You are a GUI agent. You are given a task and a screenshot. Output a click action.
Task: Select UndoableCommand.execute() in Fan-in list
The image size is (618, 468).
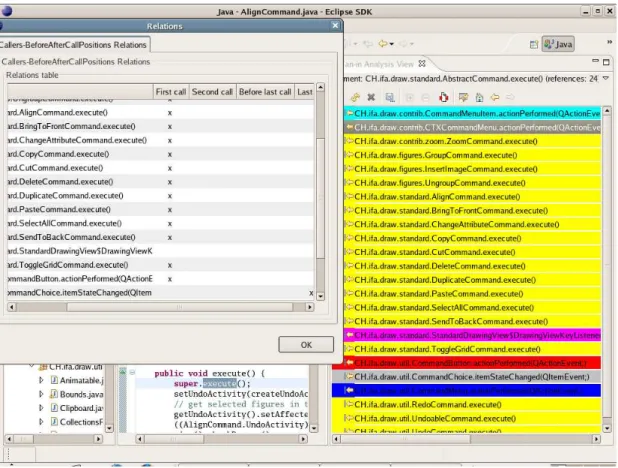pyautogui.click(x=467, y=418)
